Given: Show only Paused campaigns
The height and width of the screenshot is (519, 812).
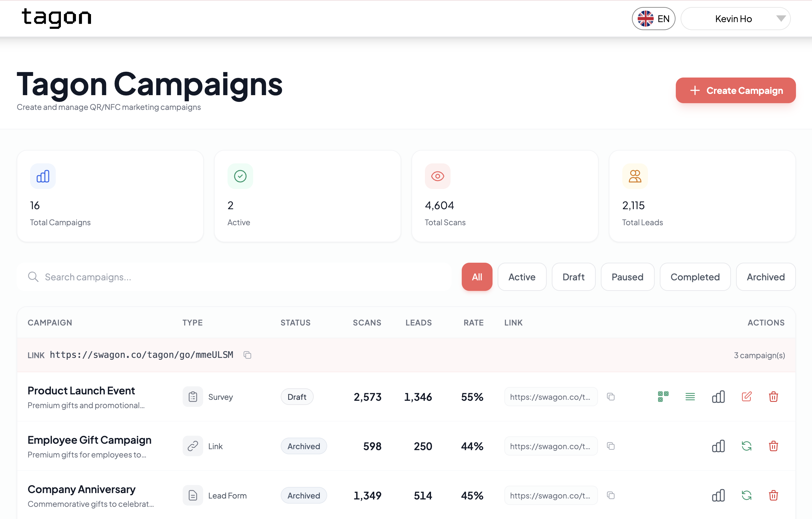Looking at the screenshot, I should tap(627, 277).
